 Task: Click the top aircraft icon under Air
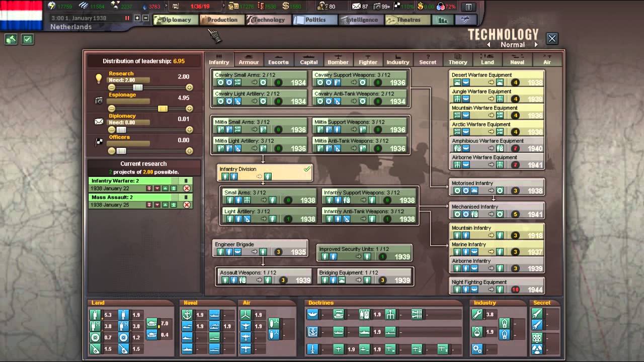pyautogui.click(x=246, y=315)
